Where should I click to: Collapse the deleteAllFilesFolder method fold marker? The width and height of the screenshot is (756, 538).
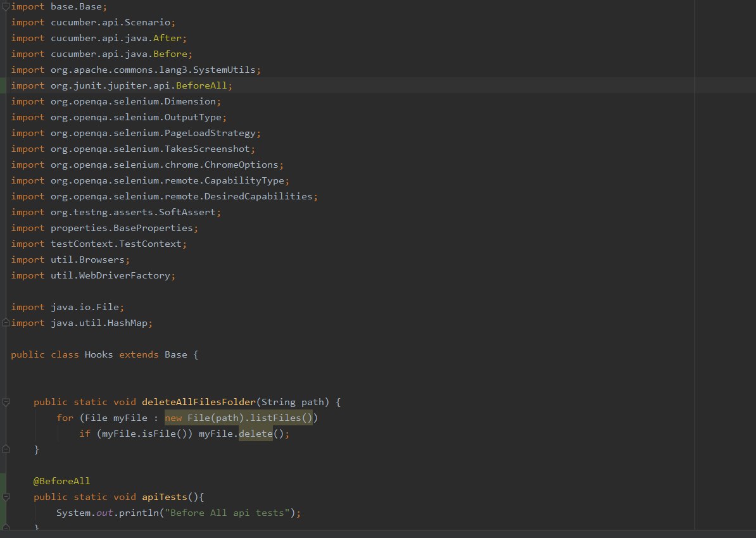pos(6,401)
